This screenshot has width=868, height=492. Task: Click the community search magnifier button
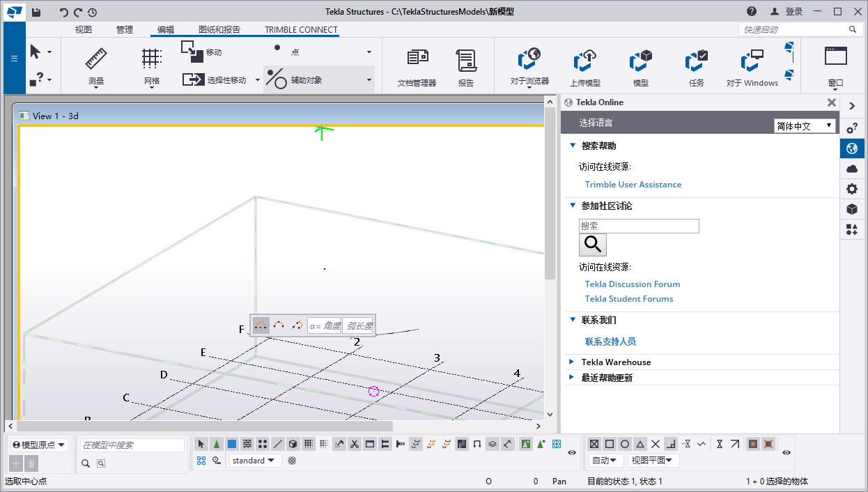pyautogui.click(x=593, y=245)
